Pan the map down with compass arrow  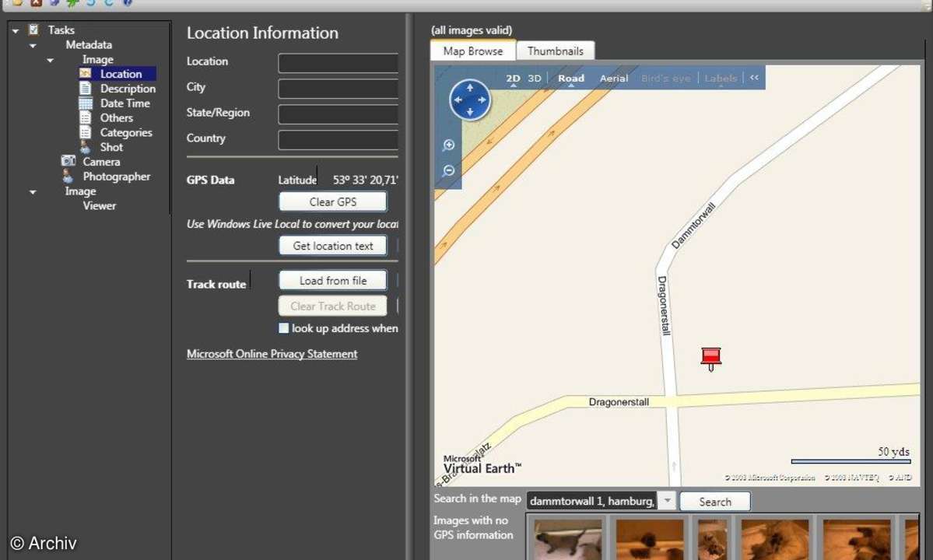tap(469, 112)
